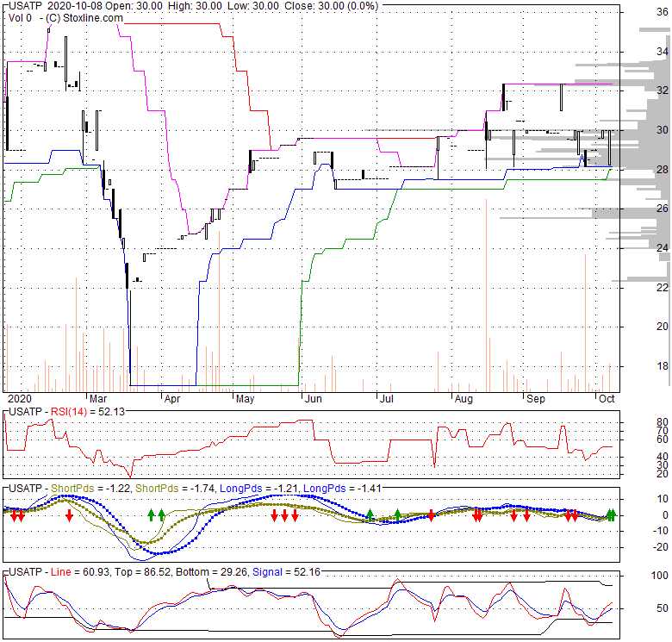Click the 70 label on the RSI axis
Image resolution: width=672 pixels, height=642 pixels.
(x=663, y=431)
